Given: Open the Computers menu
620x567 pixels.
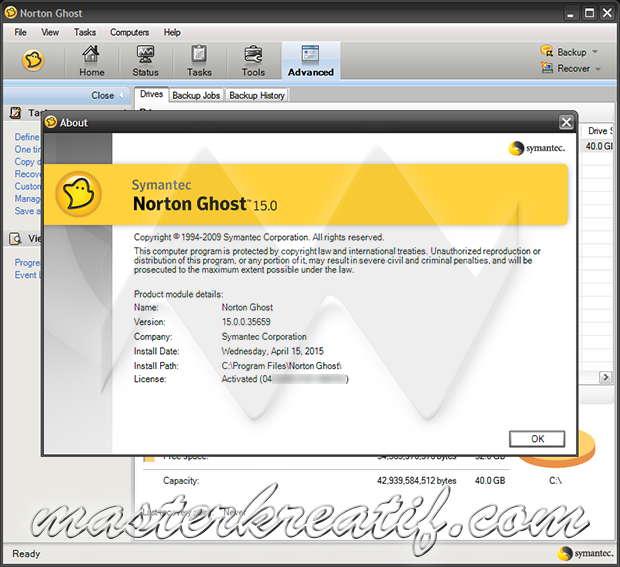Looking at the screenshot, I should [130, 32].
